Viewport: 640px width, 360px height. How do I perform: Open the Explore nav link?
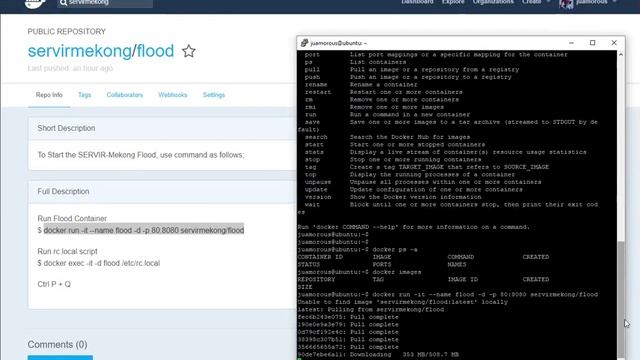point(453,2)
